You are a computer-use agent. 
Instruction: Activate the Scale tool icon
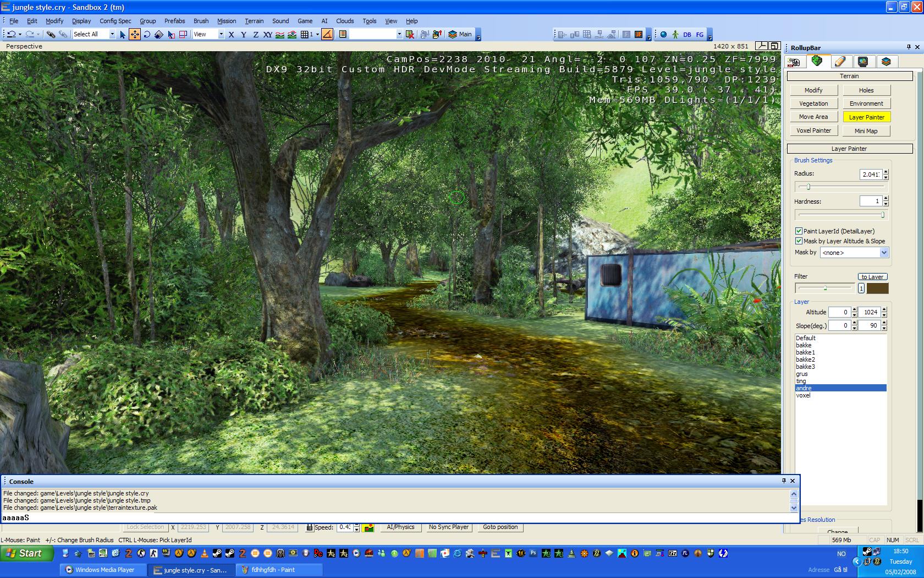coord(159,34)
